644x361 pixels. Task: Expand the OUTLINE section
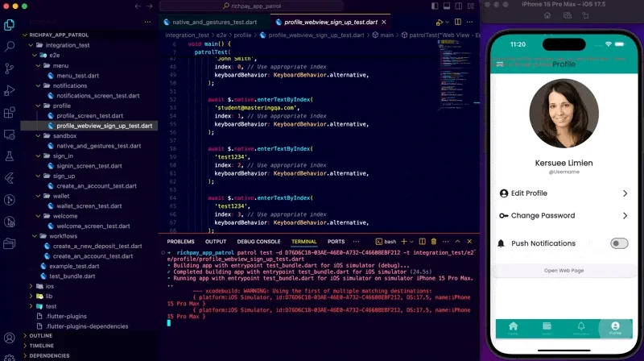[x=40, y=335]
